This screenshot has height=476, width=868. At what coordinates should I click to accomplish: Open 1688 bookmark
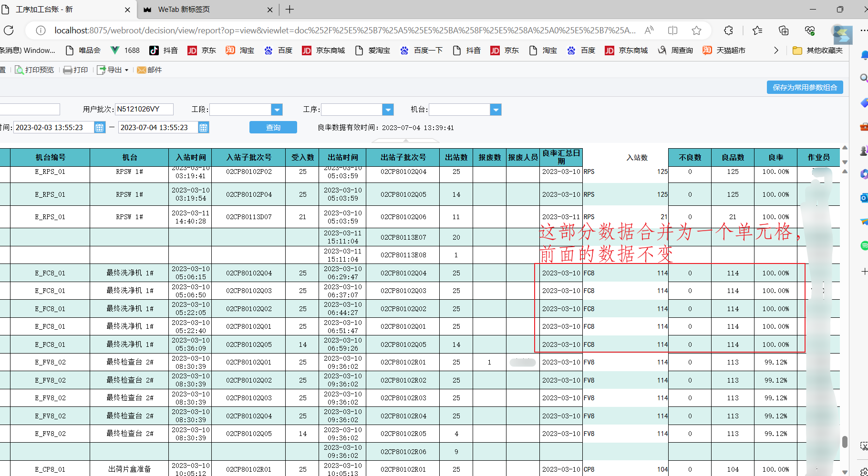125,51
